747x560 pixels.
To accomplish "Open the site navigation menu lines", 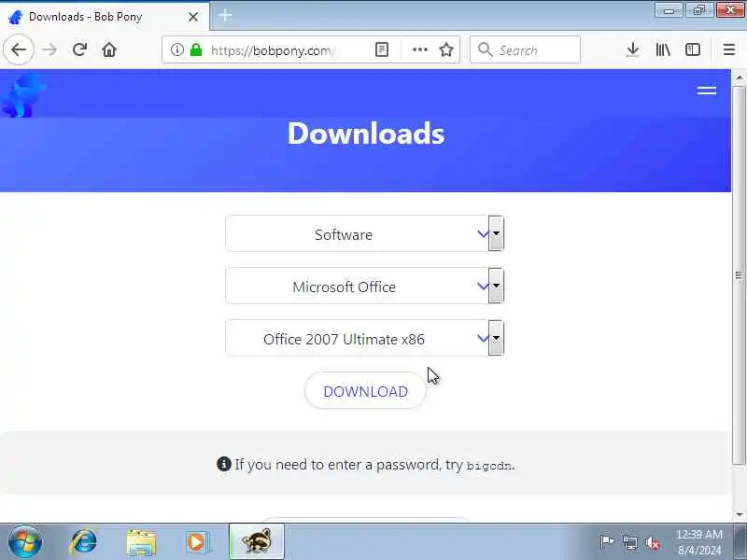I will [707, 91].
